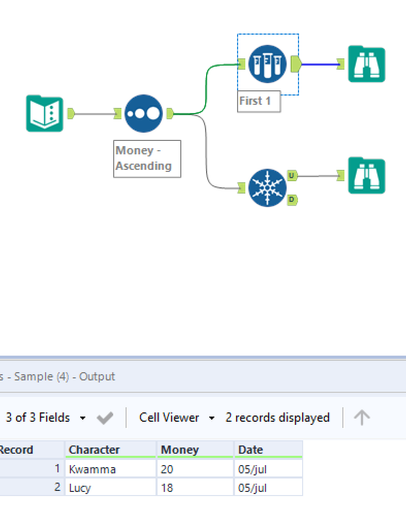Open the Browse tool after Unique
This screenshot has width=406, height=510.
coord(366,176)
